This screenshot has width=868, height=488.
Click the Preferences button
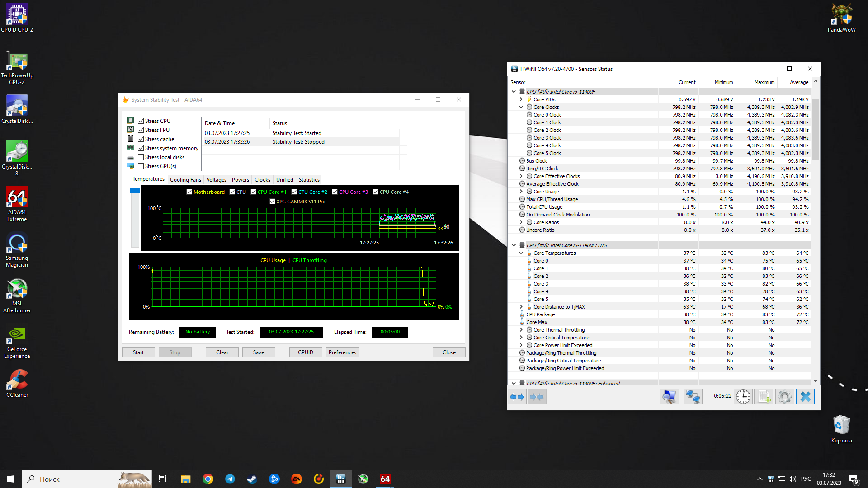pyautogui.click(x=342, y=352)
